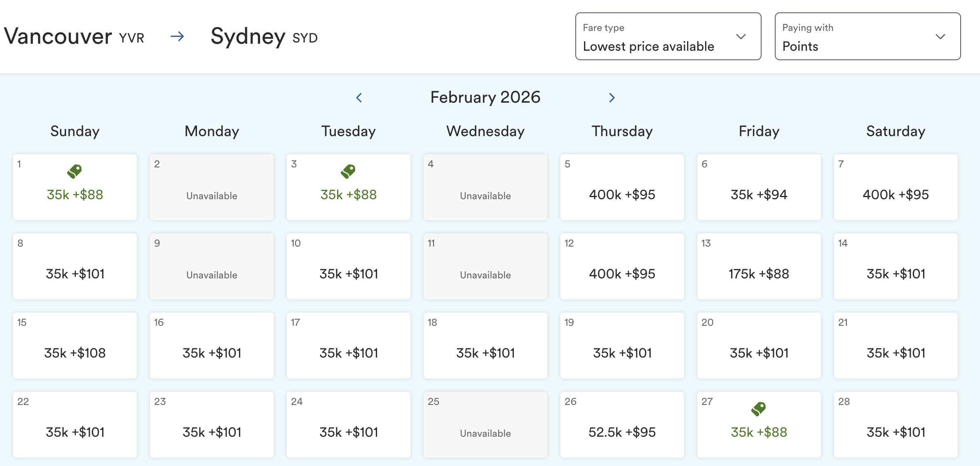
Task: Click the February 2026 month heading
Action: (x=485, y=97)
